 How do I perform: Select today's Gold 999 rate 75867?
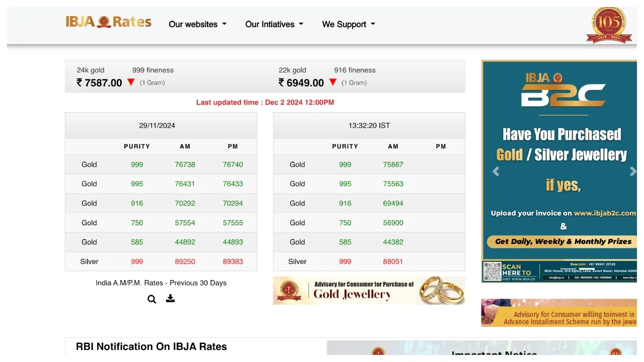coord(393,164)
